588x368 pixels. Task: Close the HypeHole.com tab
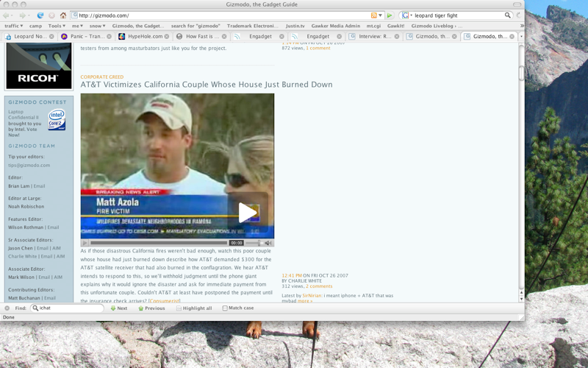point(167,36)
